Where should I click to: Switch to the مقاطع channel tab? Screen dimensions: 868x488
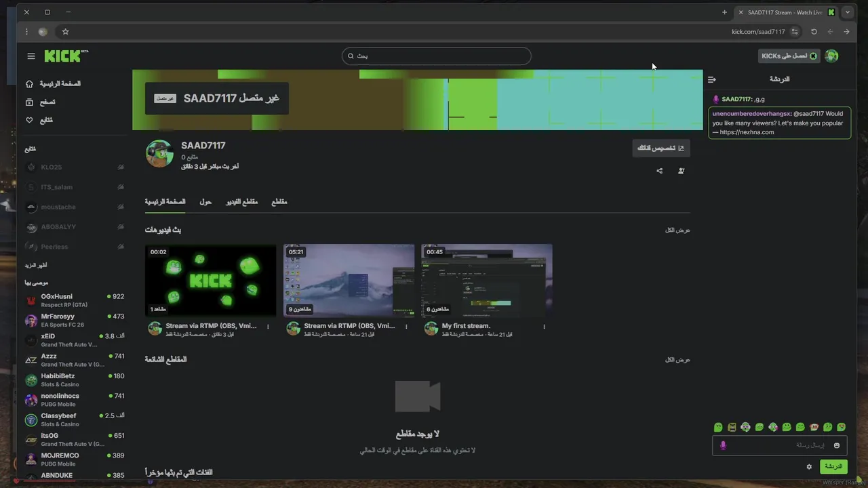[x=279, y=202]
